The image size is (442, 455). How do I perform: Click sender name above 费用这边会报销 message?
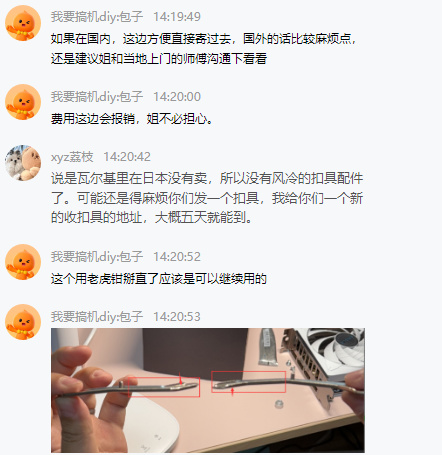coord(97,97)
